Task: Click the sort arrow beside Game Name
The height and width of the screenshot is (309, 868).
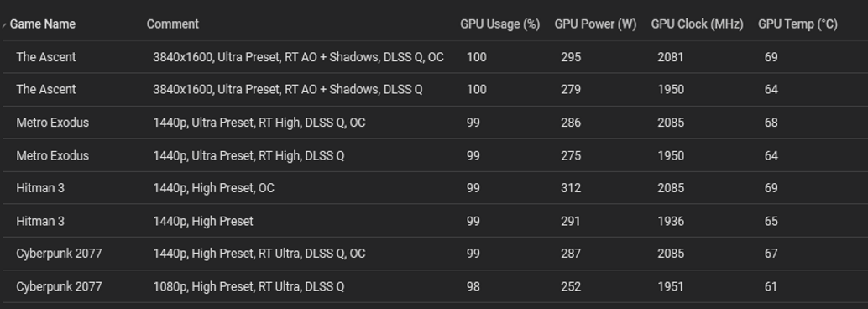Action: pos(4,25)
